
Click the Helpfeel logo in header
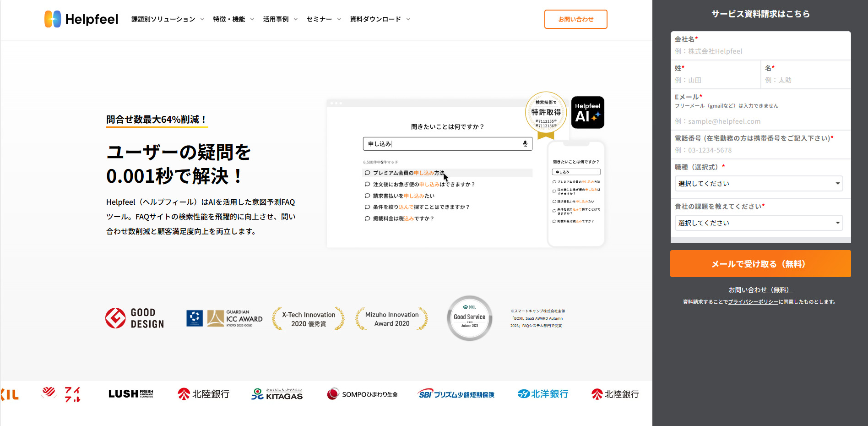(81, 19)
